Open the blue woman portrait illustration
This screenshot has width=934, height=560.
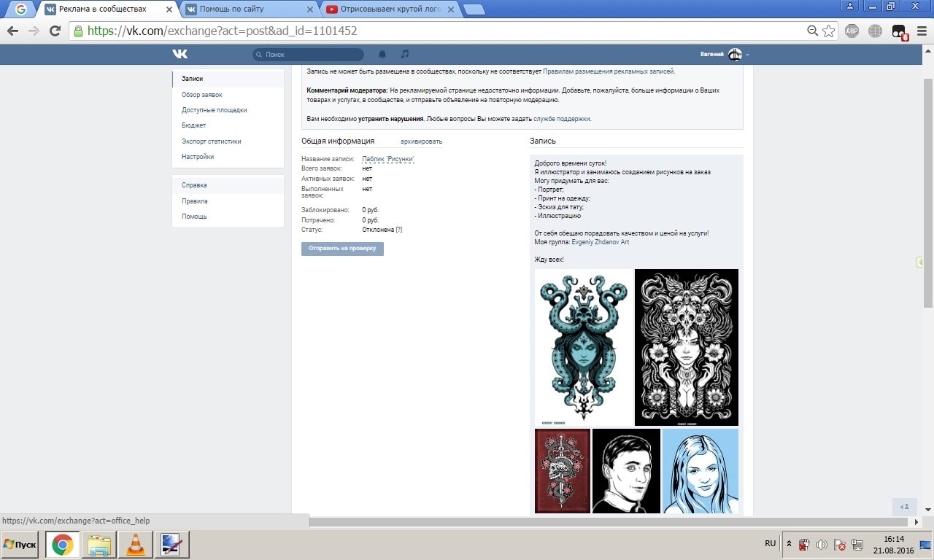[x=700, y=471]
